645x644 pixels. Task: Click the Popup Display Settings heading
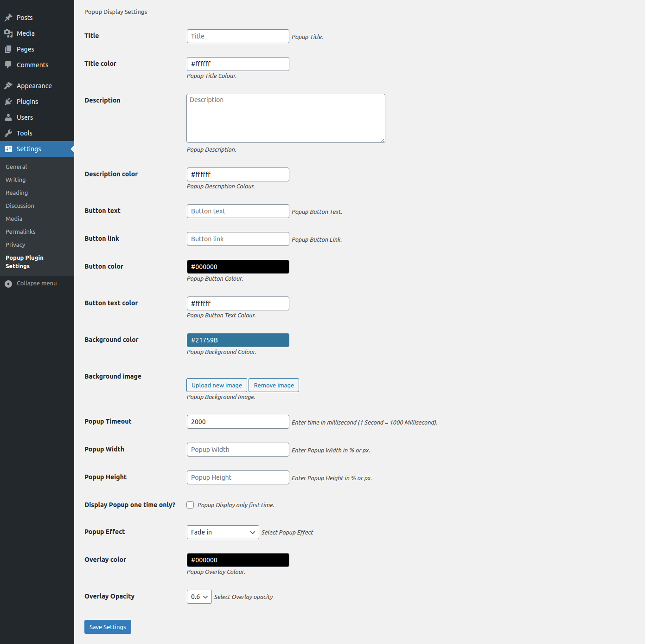tap(115, 12)
